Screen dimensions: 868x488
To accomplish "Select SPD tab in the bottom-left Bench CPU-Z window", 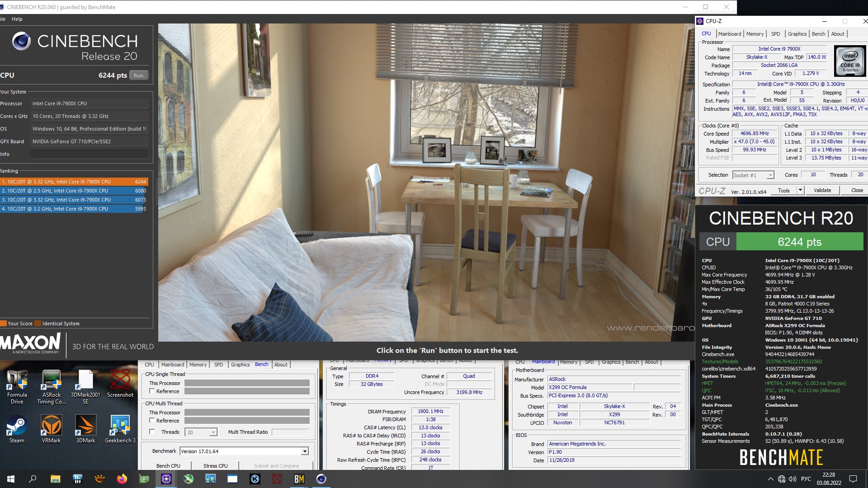I will coord(218,365).
